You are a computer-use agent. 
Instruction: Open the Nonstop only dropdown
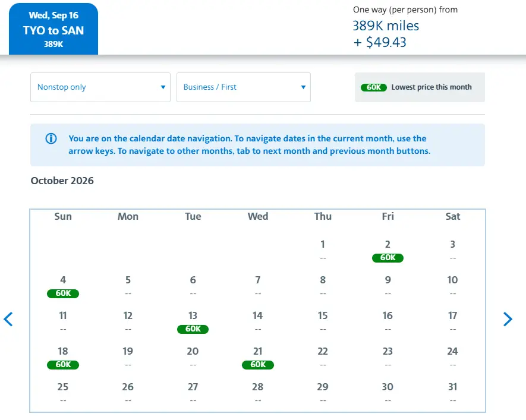tap(100, 87)
